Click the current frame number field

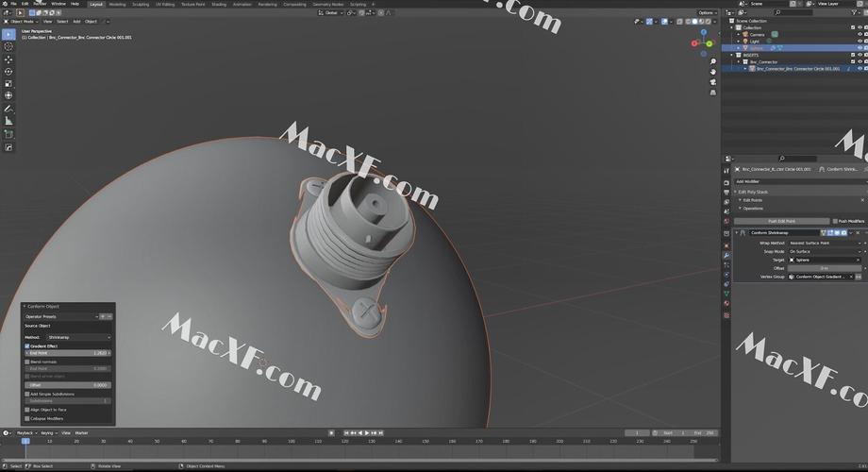637,433
